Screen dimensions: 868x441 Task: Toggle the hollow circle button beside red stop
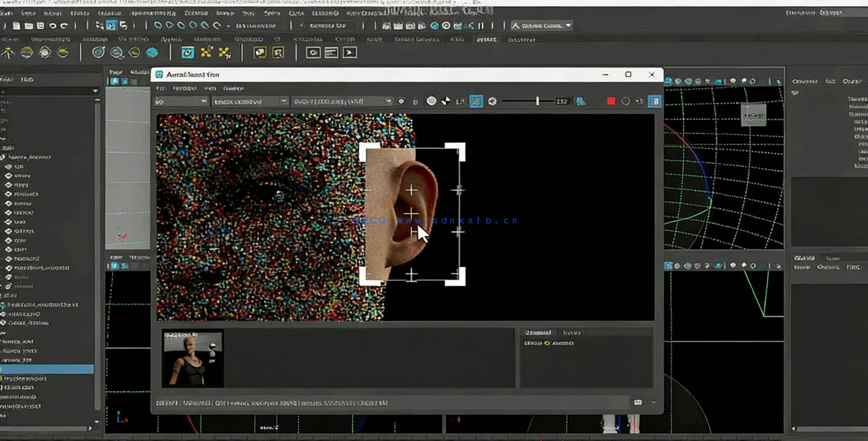point(625,101)
